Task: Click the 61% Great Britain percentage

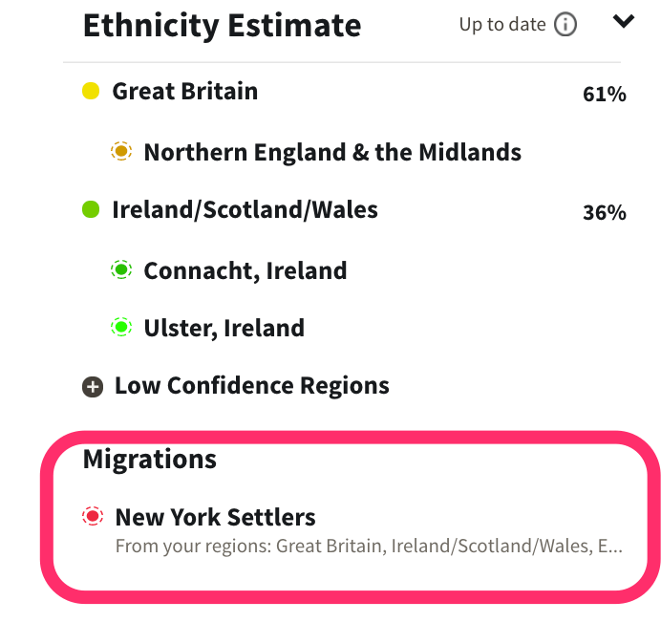Action: coord(604,94)
